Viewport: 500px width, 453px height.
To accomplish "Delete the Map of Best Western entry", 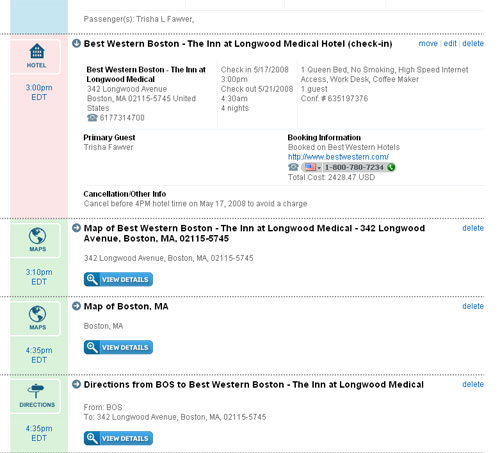I will [x=473, y=228].
